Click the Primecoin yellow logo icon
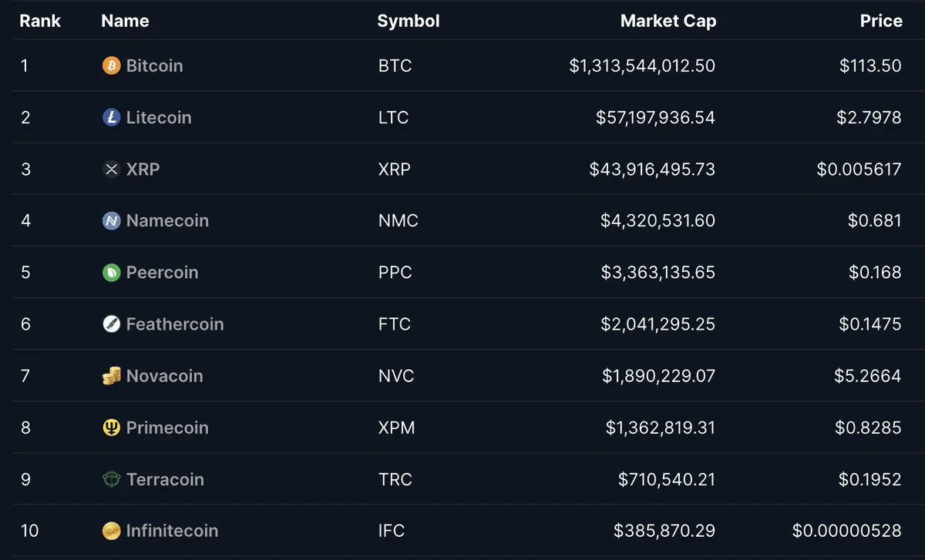This screenshot has width=925, height=560. pos(112,428)
